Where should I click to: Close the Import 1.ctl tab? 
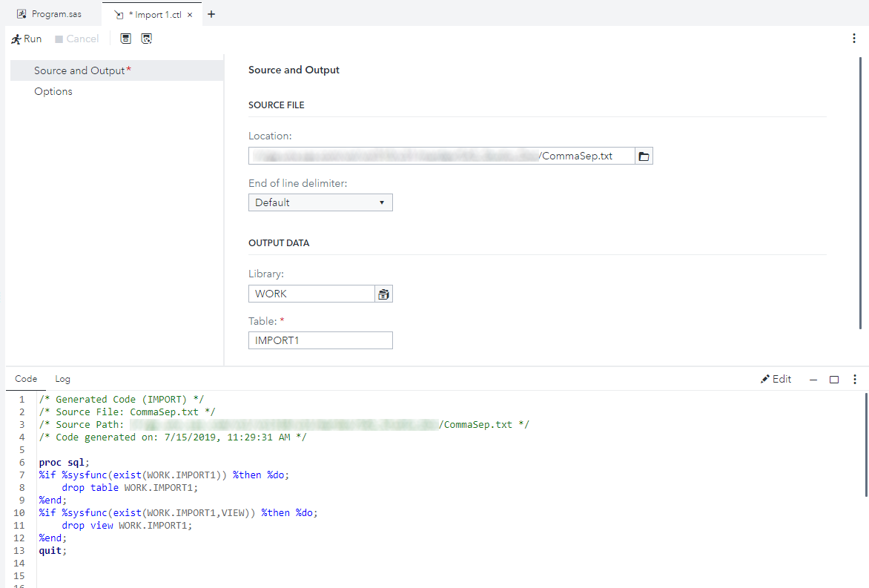191,15
